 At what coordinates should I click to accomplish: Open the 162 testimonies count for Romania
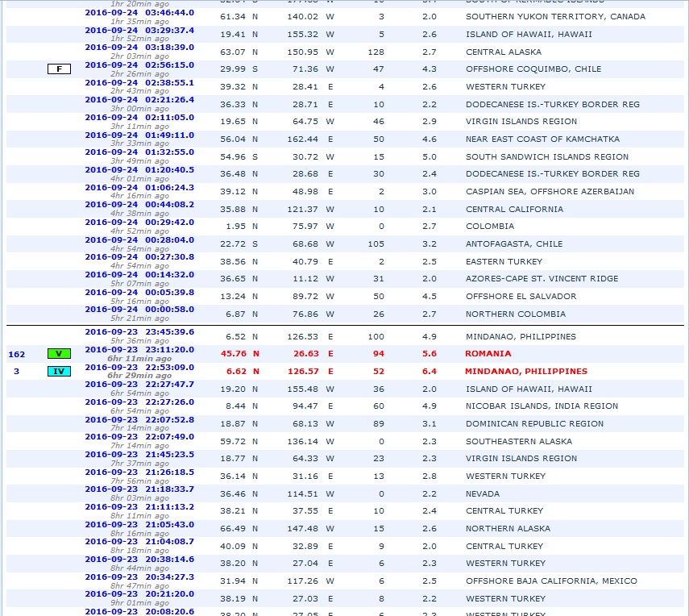tap(16, 354)
